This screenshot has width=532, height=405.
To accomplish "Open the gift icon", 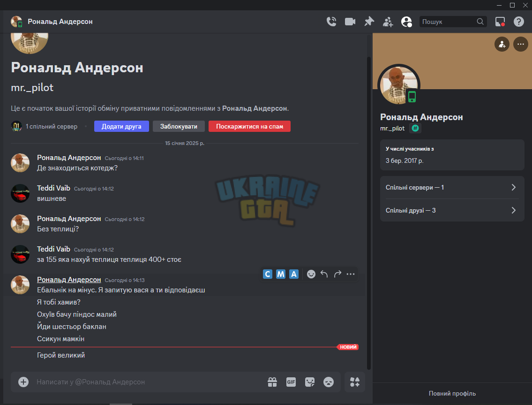I will [272, 382].
